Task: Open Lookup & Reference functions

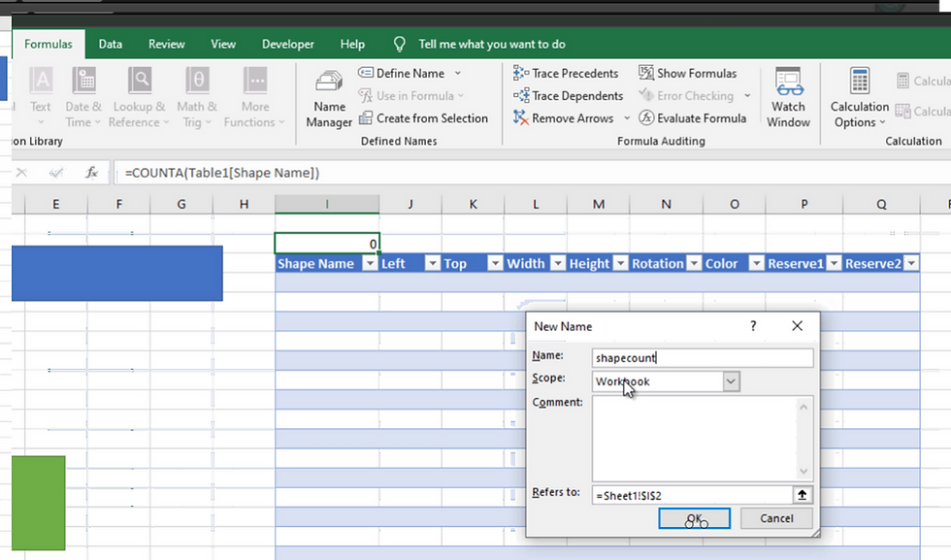Action: (139, 97)
